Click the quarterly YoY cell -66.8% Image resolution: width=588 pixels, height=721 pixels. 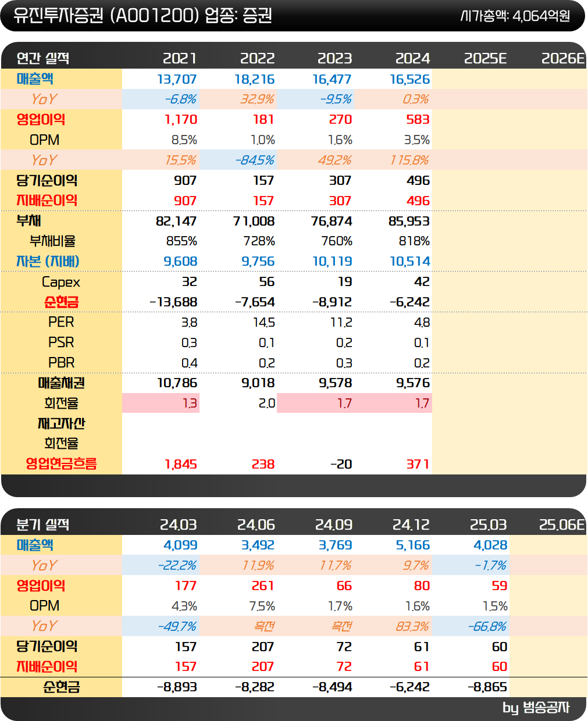(487, 626)
